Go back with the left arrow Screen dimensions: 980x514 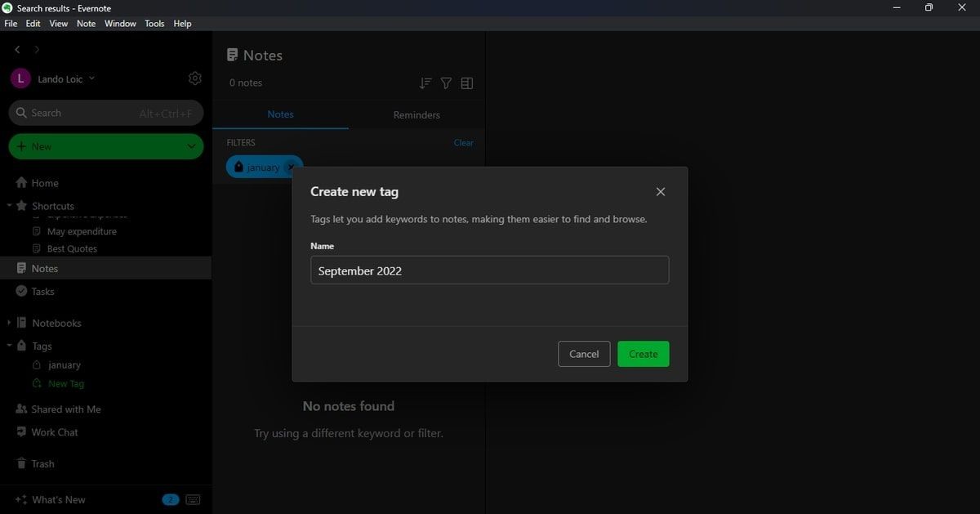click(x=17, y=50)
